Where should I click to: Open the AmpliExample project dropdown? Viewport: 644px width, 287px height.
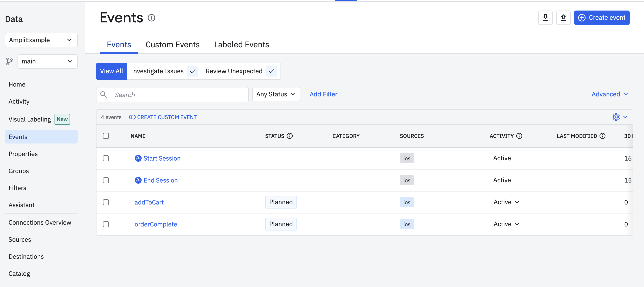point(41,40)
